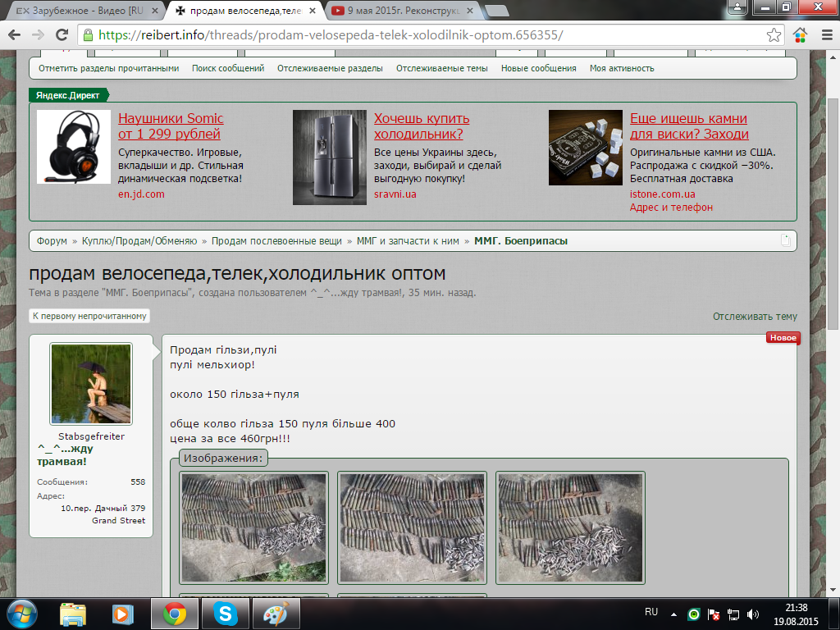Switch to the YouTube 9 мая 2015г tab
Image resolution: width=840 pixels, height=630 pixels.
[x=397, y=11]
